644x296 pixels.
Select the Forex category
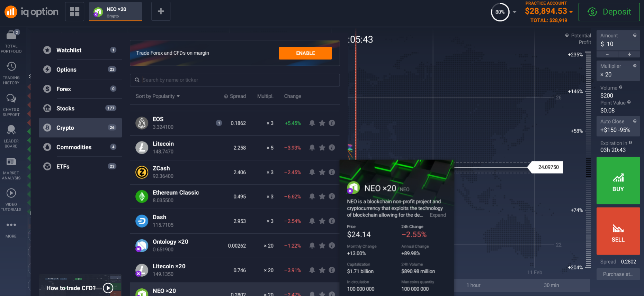pos(80,89)
